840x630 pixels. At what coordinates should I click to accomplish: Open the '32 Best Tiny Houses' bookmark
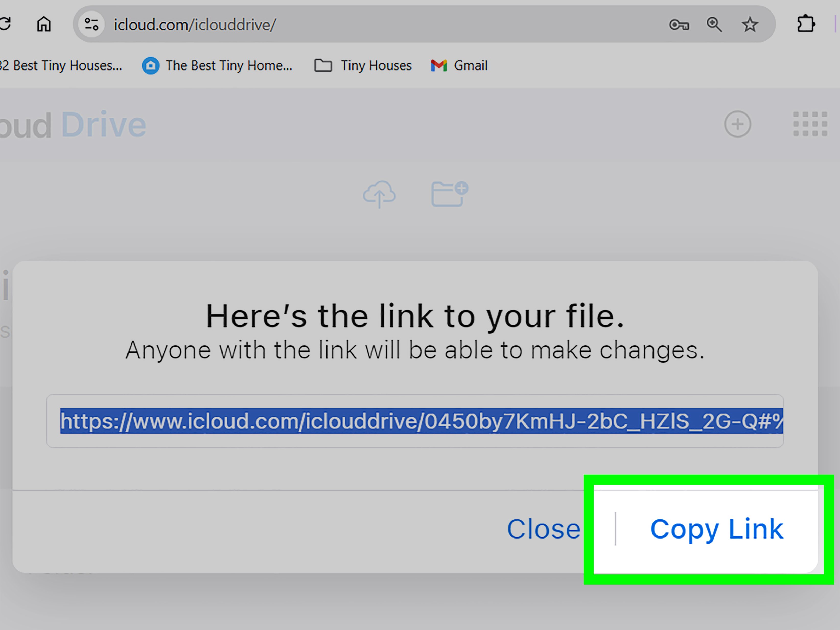point(61,65)
